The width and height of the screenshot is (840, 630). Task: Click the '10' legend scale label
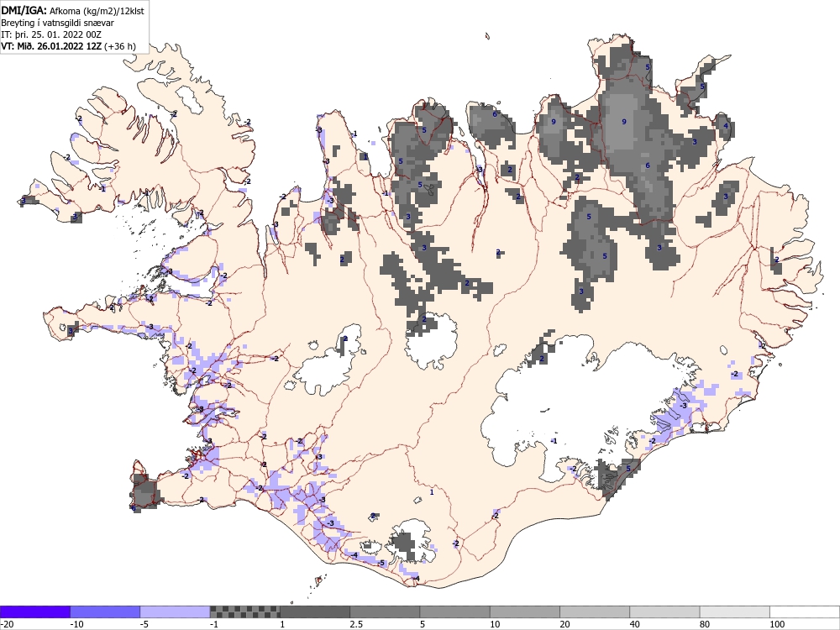(x=495, y=624)
